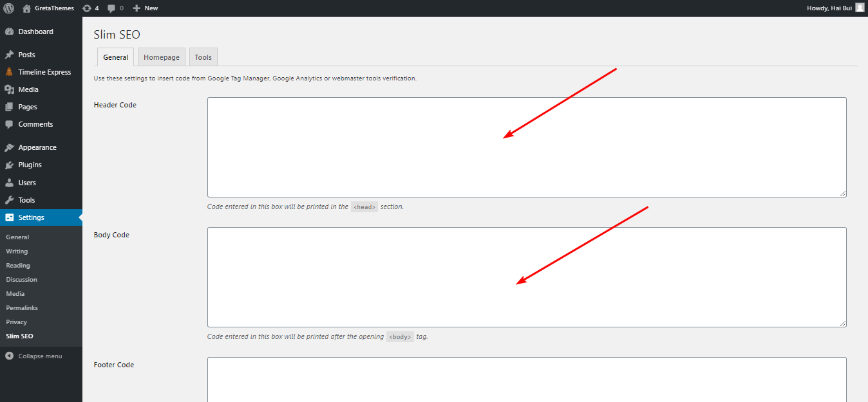Viewport: 868px width, 402px height.
Task: Click the Collapse menu arrow icon
Action: [x=10, y=356]
